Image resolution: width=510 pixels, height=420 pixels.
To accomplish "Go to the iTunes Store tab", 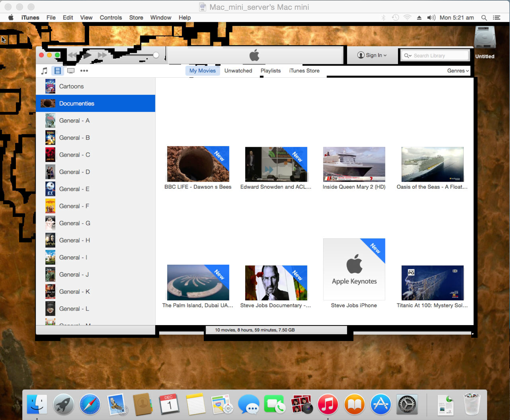I will 304,71.
